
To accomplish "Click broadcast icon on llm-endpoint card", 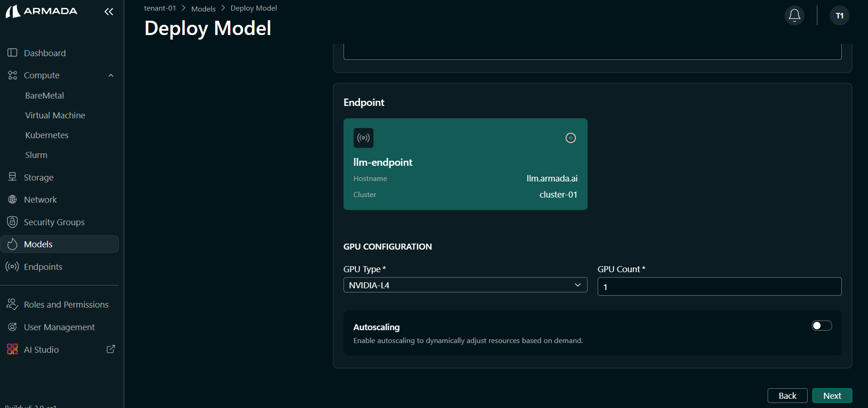I will pos(363,138).
